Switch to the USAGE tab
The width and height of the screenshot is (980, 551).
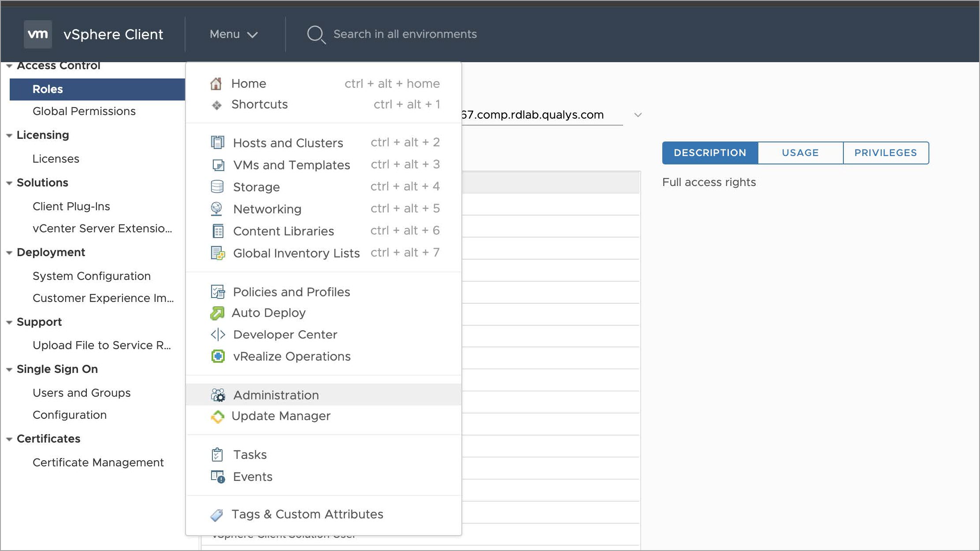point(800,153)
